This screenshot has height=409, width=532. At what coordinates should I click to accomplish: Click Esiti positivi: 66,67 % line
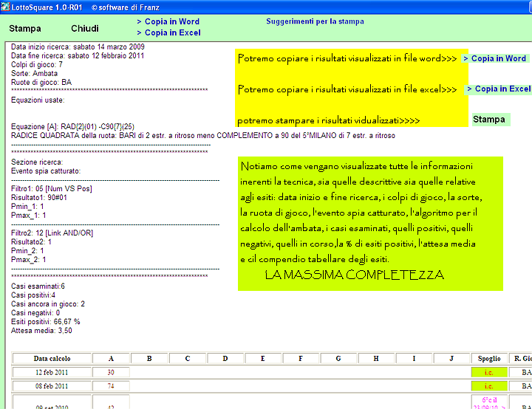click(x=46, y=321)
